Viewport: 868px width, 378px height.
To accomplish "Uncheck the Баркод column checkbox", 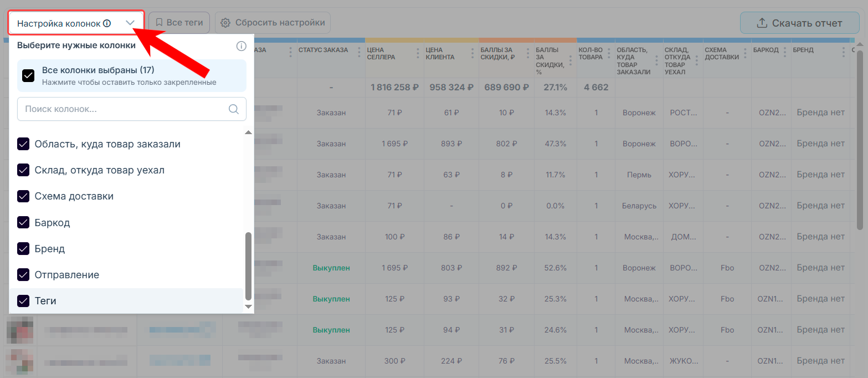I will point(23,222).
